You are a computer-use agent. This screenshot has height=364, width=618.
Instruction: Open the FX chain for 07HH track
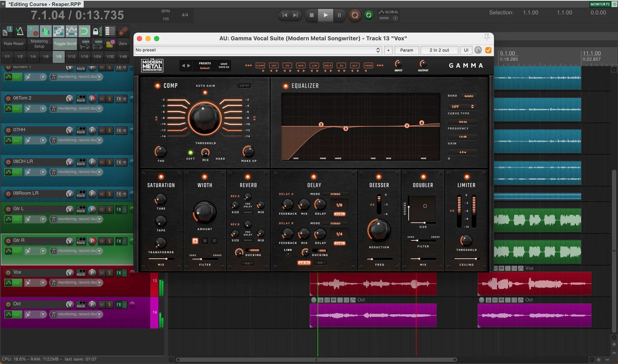point(119,130)
